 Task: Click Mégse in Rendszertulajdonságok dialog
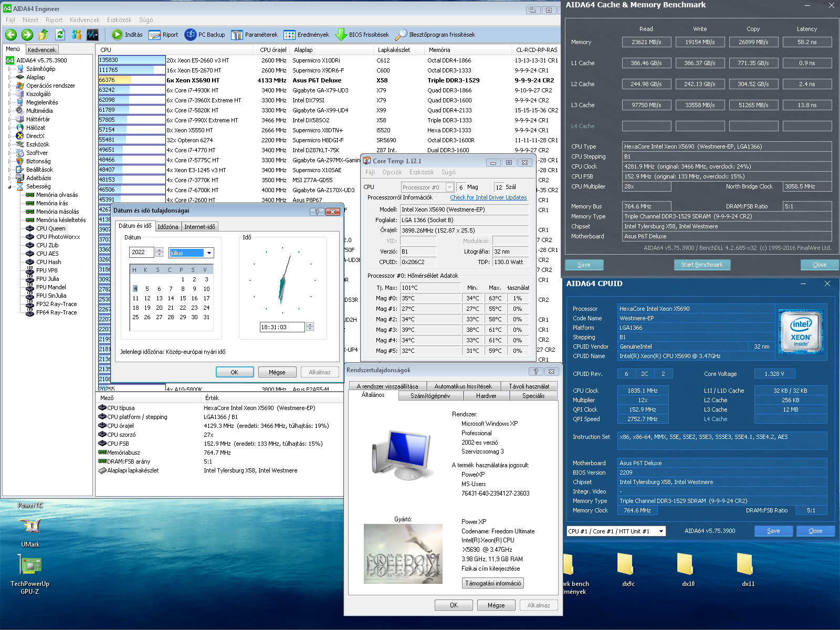496,605
